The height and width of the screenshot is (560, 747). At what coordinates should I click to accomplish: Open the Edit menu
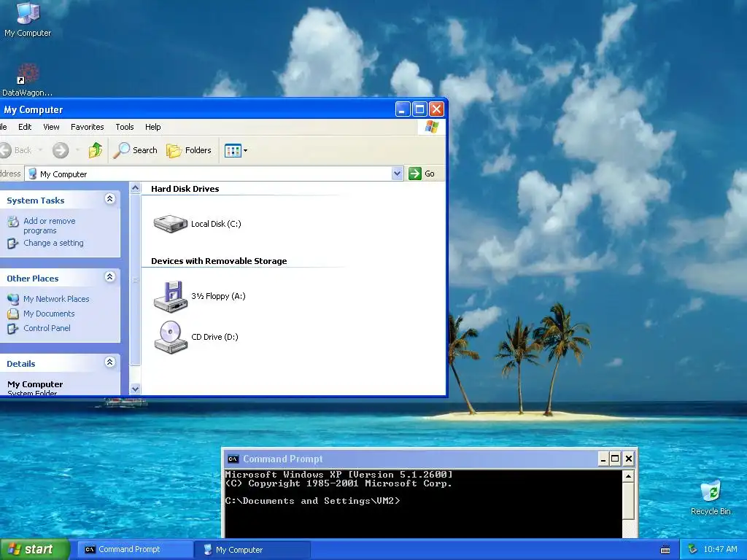point(25,127)
